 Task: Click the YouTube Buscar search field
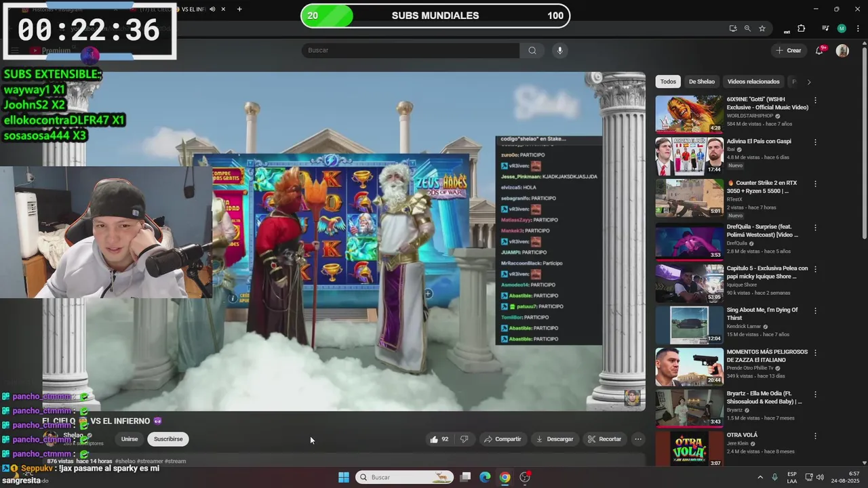point(410,50)
